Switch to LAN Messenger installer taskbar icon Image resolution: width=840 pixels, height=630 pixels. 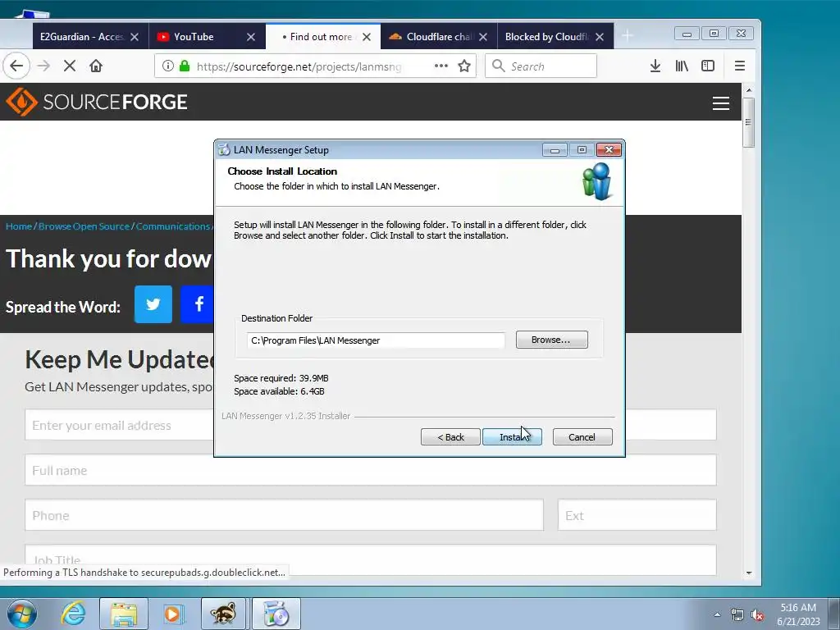(276, 614)
